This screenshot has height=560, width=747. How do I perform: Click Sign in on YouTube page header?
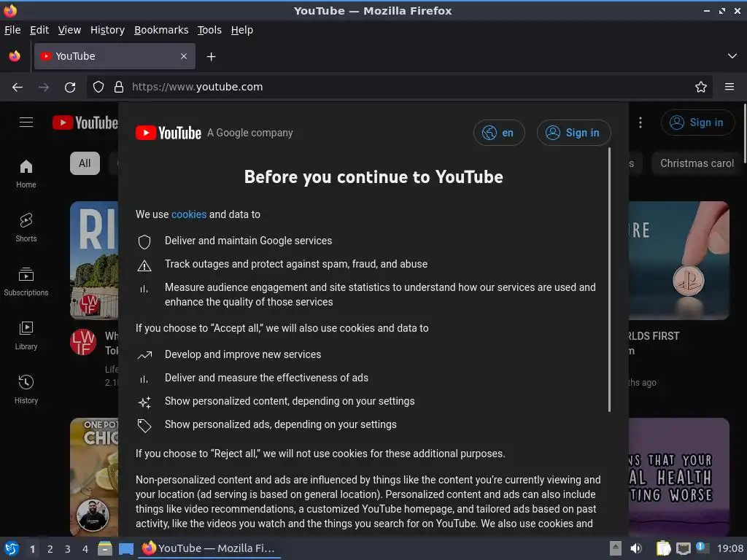click(x=697, y=122)
